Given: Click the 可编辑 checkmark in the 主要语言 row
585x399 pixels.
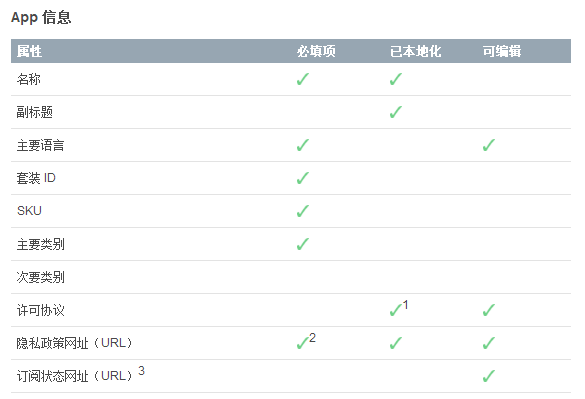Looking at the screenshot, I should pos(489,145).
